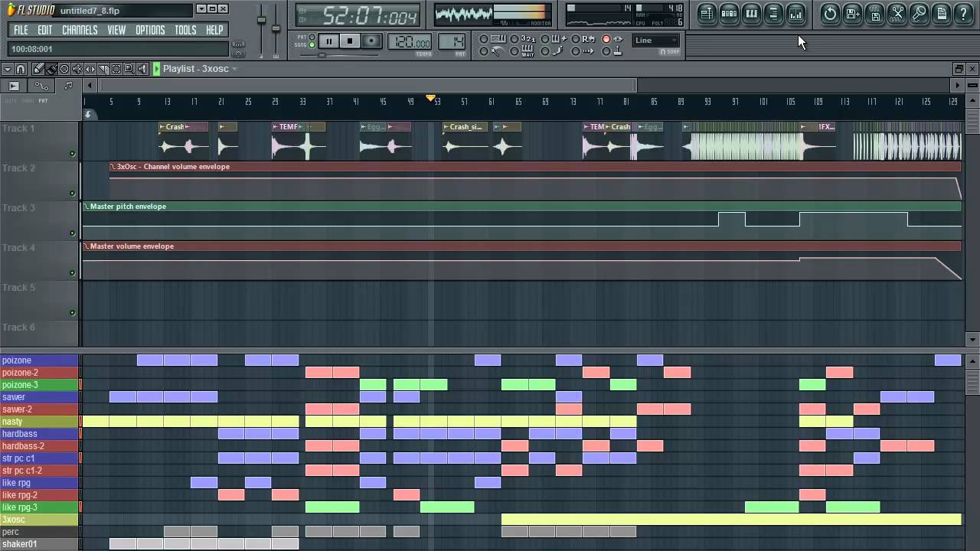Screen dimensions: 980x551
Task: Open the Playlist options menu arrow
Action: pyautogui.click(x=8, y=69)
